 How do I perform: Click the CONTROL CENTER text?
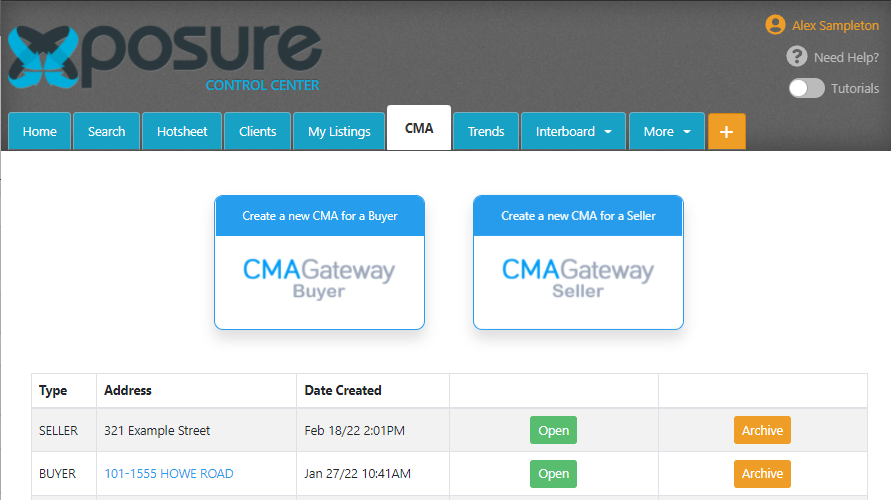tap(263, 85)
